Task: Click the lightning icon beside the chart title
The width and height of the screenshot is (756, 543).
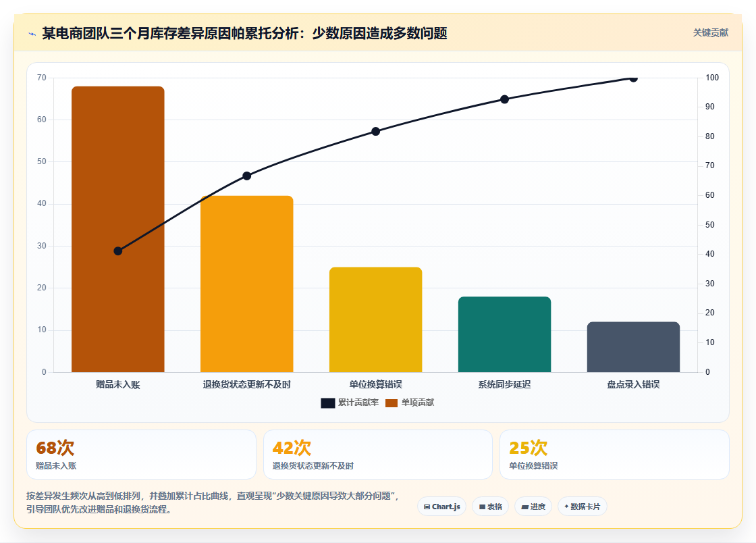Action: point(32,34)
